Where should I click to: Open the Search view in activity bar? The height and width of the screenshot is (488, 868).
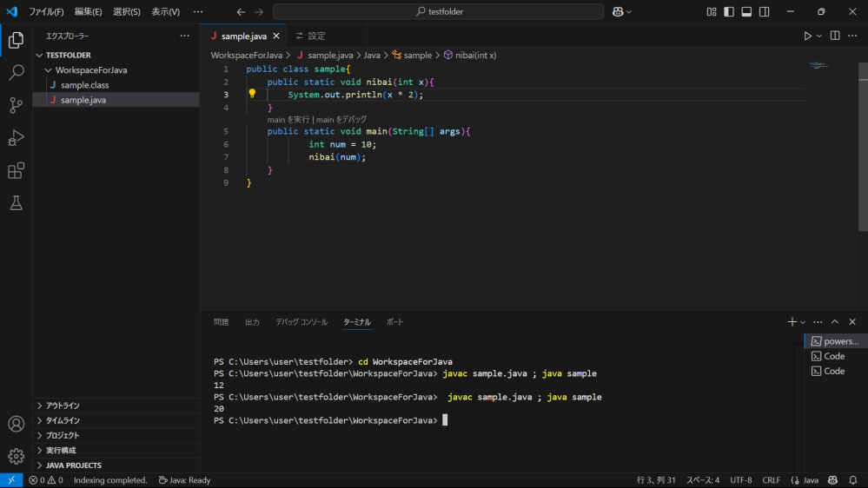click(16, 72)
